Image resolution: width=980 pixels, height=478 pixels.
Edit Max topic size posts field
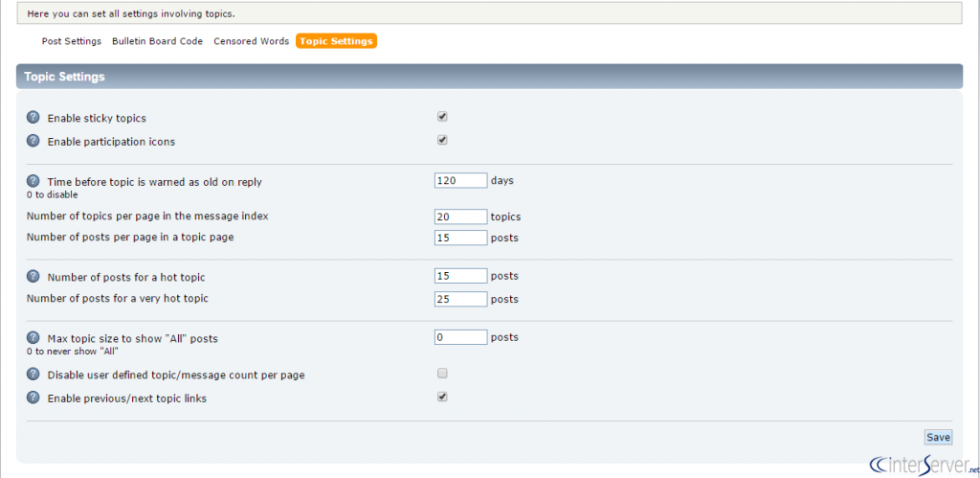pos(460,337)
